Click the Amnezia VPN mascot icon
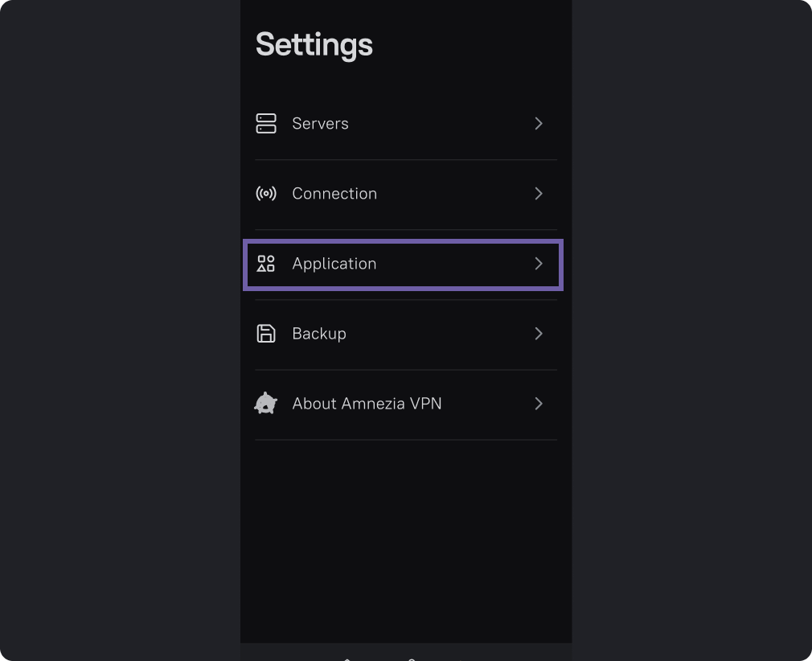Screen dimensions: 812x661 [x=266, y=404]
